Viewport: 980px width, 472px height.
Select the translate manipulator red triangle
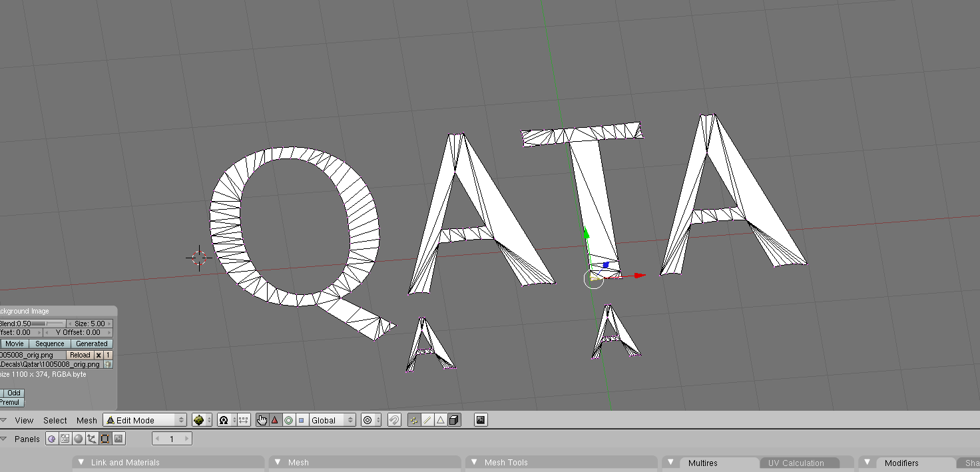(275, 420)
